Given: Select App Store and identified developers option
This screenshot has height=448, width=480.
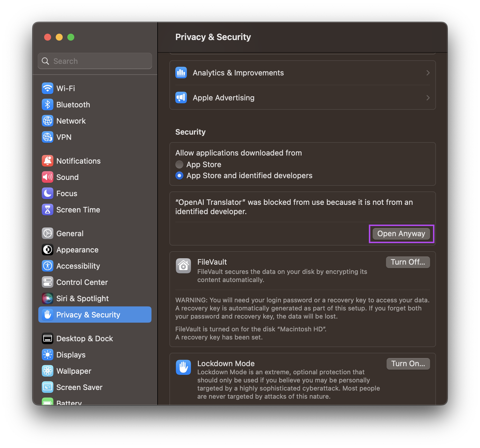Looking at the screenshot, I should click(x=179, y=176).
